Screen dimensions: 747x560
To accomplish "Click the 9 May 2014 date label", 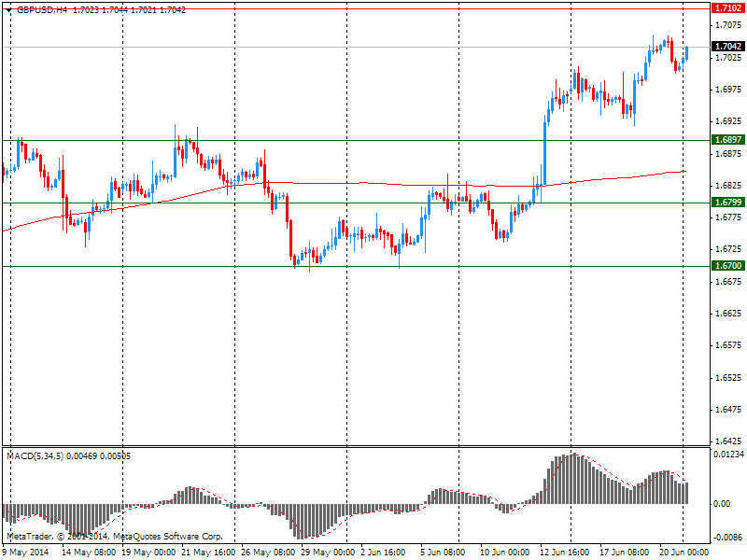I will [x=25, y=553].
